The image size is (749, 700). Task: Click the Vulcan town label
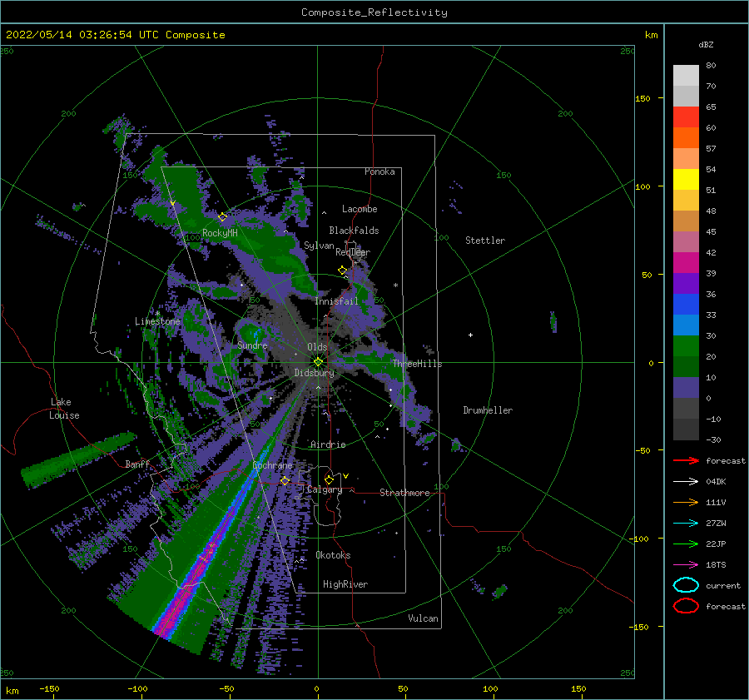click(424, 618)
